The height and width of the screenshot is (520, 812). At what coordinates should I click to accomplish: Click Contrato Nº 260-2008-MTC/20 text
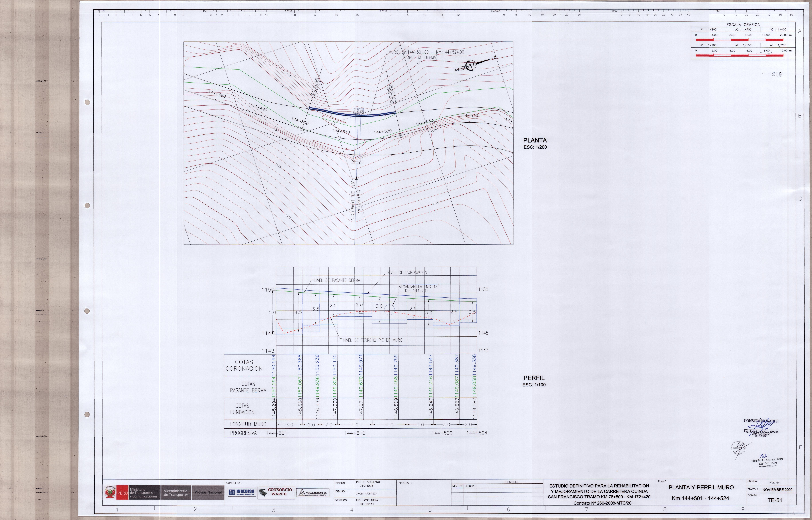point(602,503)
